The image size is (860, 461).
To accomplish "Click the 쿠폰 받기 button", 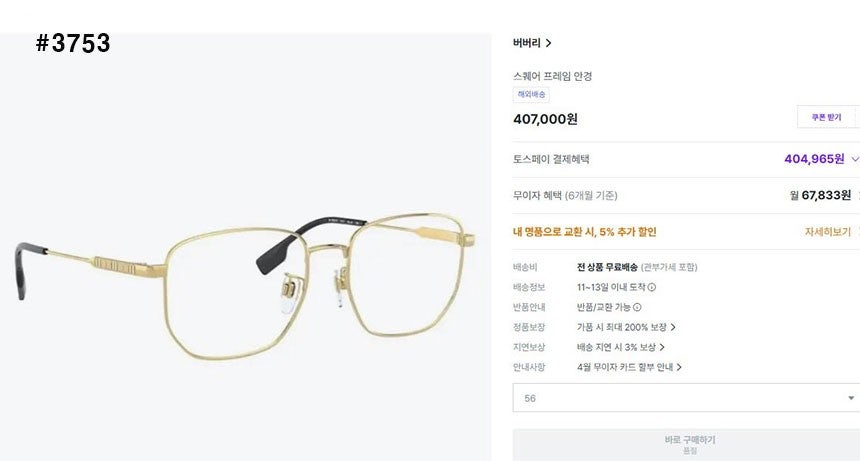I will click(826, 117).
